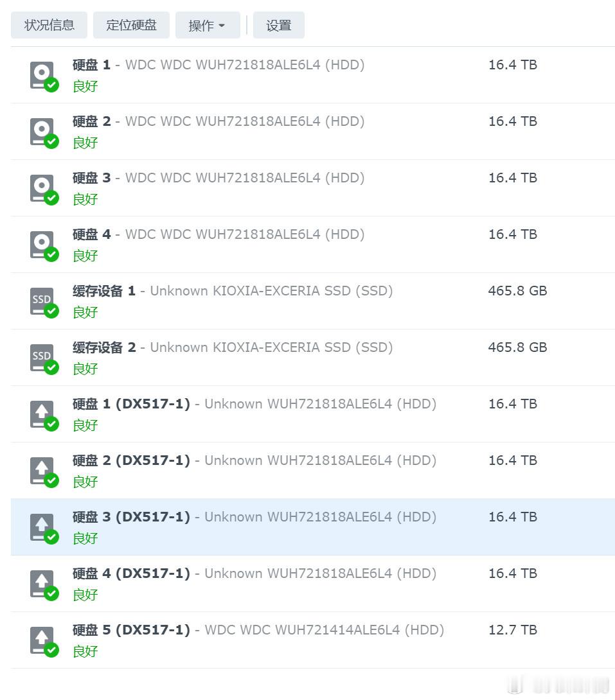Click the 硬盘 4 drive status icon

pyautogui.click(x=42, y=243)
